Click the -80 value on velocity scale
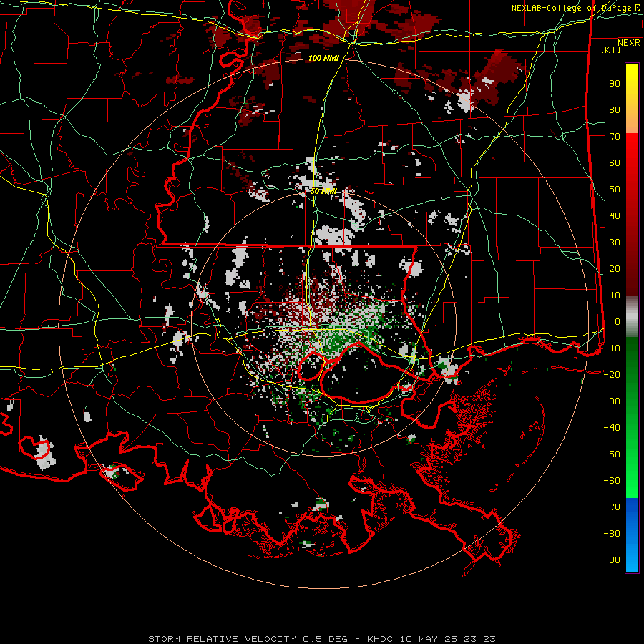Image resolution: width=644 pixels, height=644 pixels. tap(612, 534)
